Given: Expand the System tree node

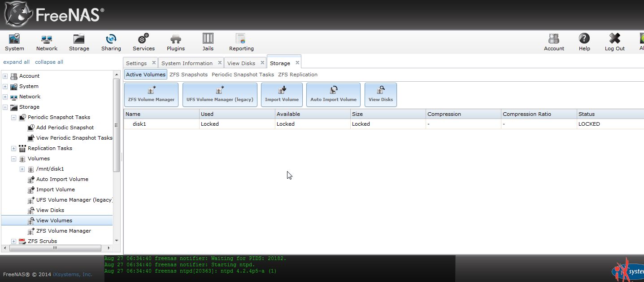Looking at the screenshot, I should tap(5, 86).
